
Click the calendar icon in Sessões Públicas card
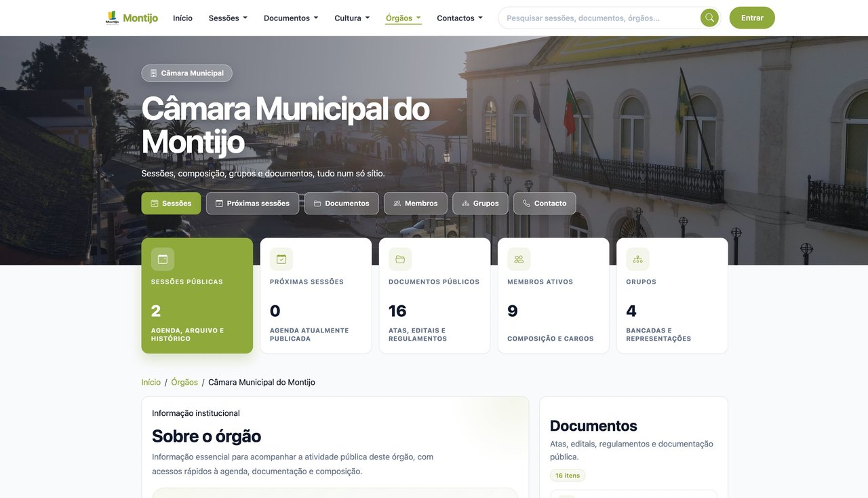pos(163,259)
